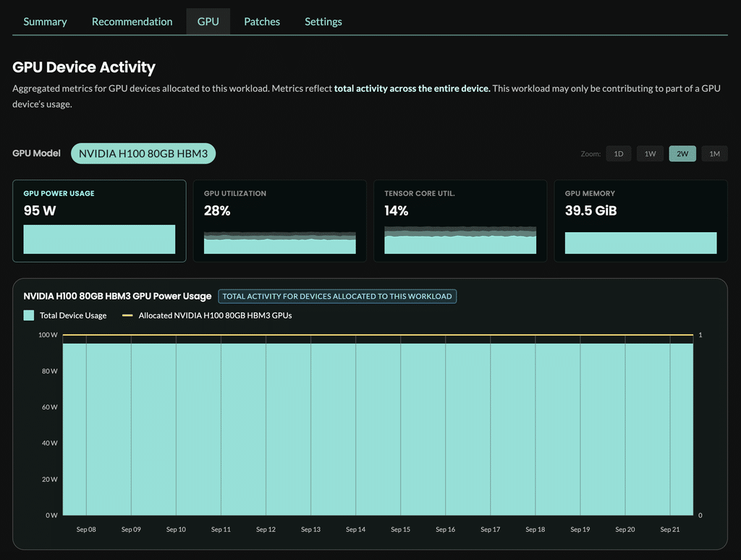
Task: Click the 95 W power value
Action: pos(40,211)
